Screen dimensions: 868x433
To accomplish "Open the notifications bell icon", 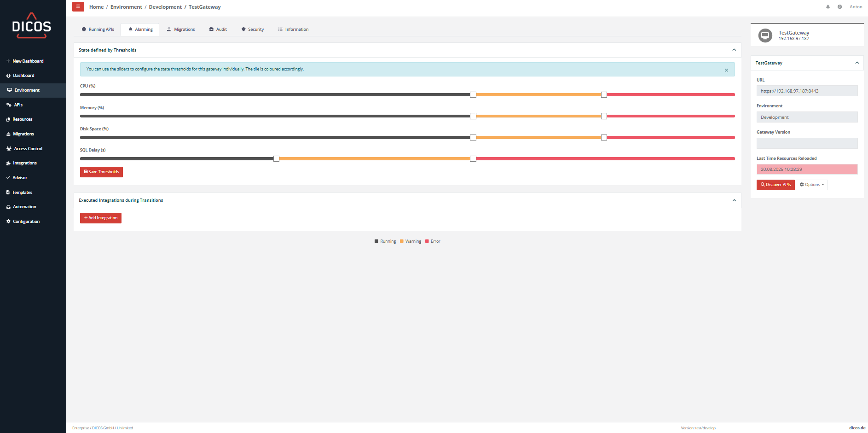I will pos(828,7).
